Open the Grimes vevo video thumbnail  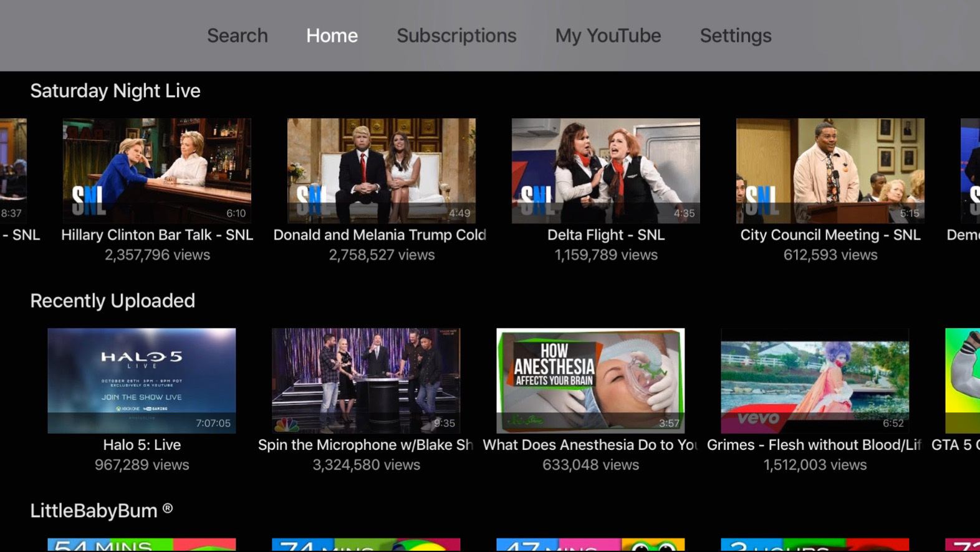pos(815,381)
